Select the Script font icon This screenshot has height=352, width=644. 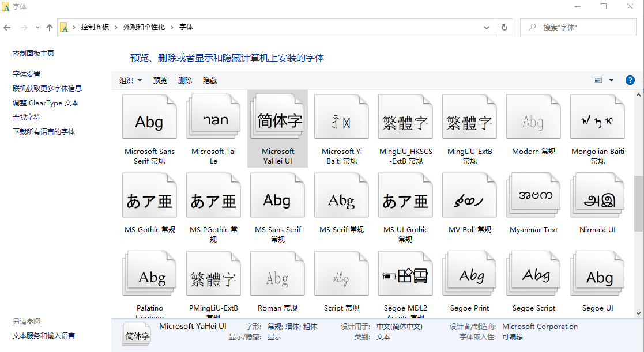(341, 273)
